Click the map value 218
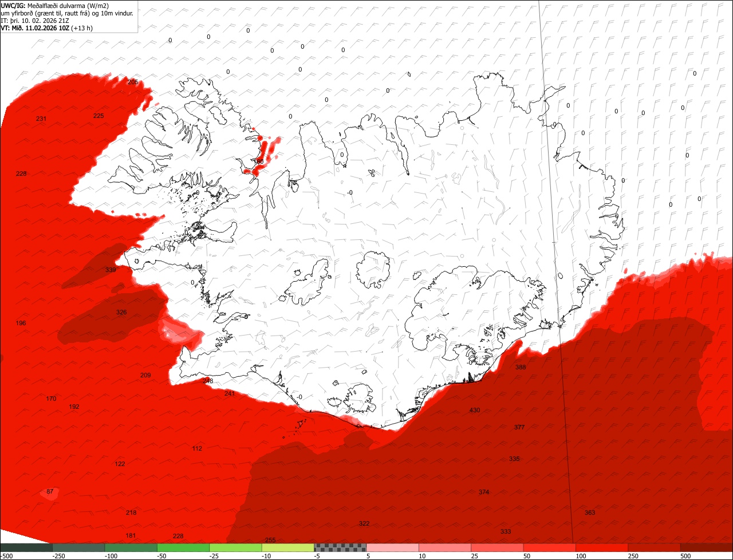 131,513
